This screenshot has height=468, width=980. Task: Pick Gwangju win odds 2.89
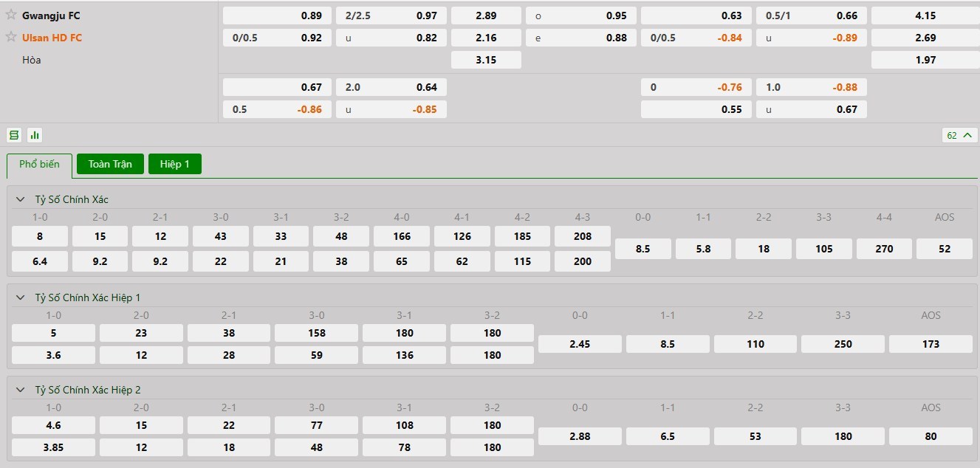(x=486, y=16)
